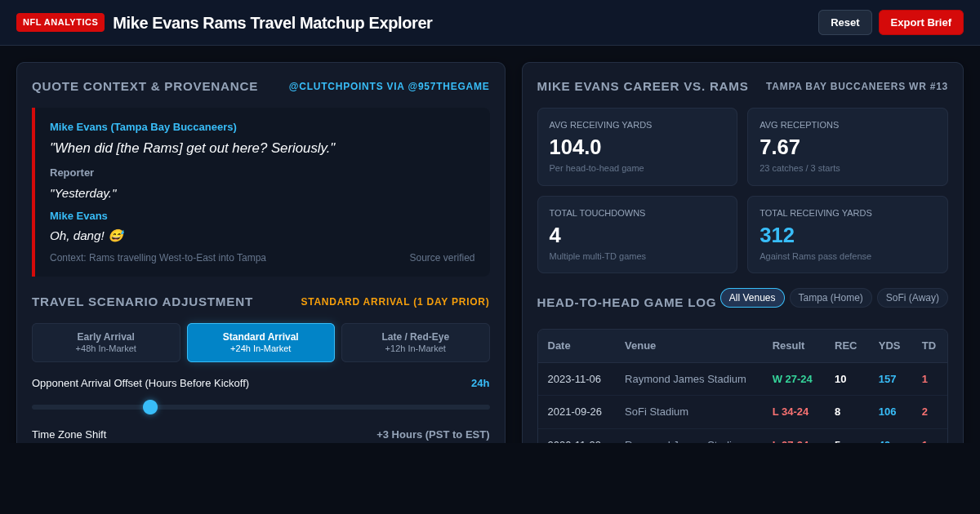Click the YDS column header
Viewport: 980px width, 514px height.
point(889,346)
